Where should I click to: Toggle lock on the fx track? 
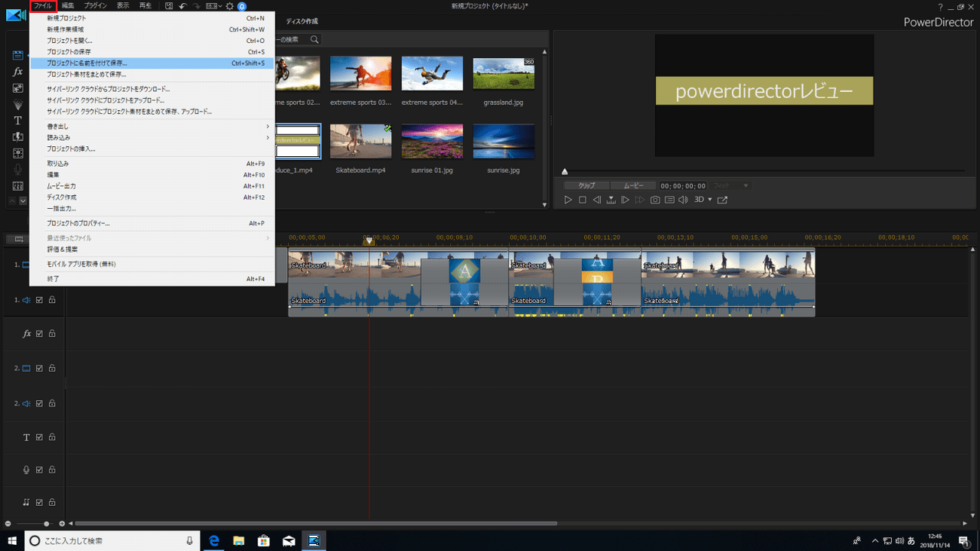pyautogui.click(x=52, y=334)
